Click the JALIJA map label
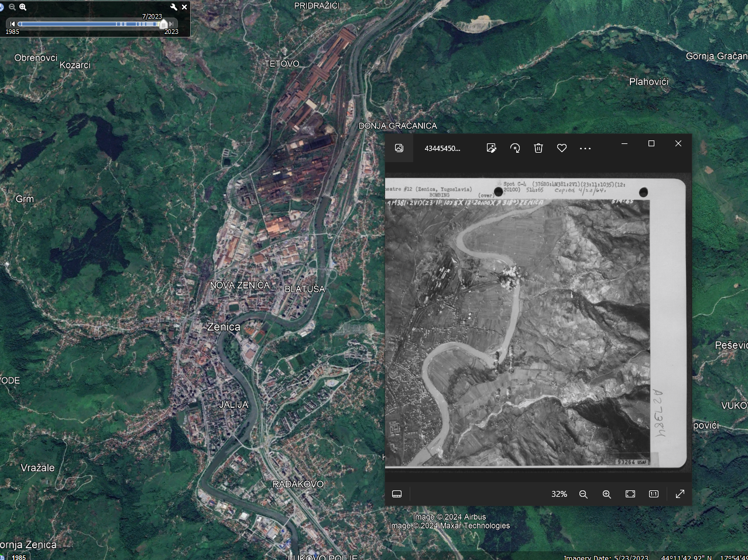Viewport: 748px width, 560px height. (x=234, y=404)
